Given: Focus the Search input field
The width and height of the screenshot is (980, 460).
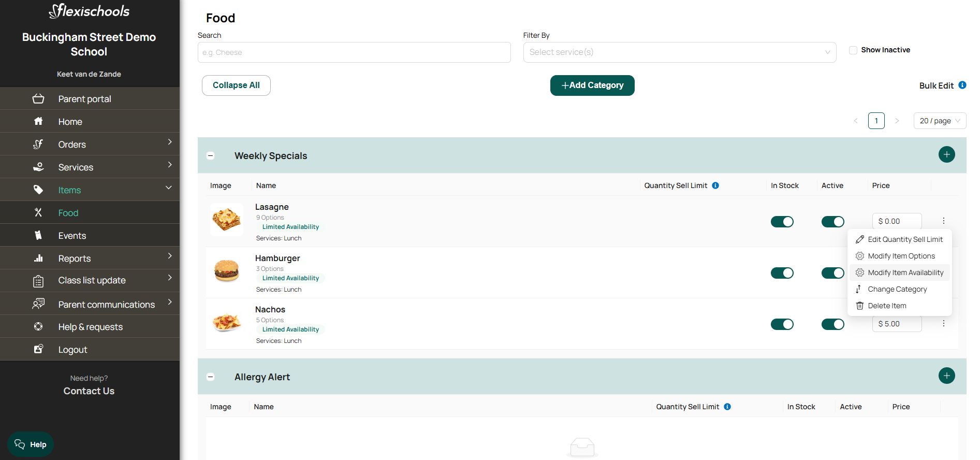Looking at the screenshot, I should [x=354, y=52].
